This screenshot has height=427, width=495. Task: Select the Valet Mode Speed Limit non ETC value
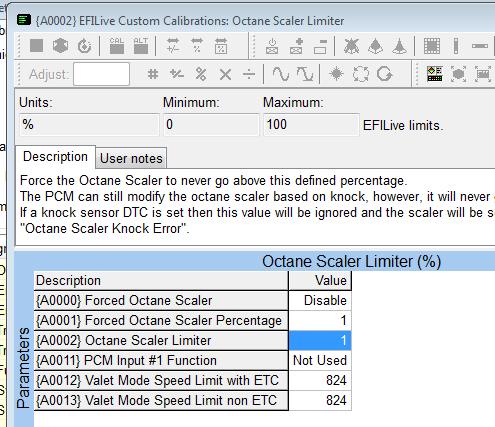click(x=320, y=400)
